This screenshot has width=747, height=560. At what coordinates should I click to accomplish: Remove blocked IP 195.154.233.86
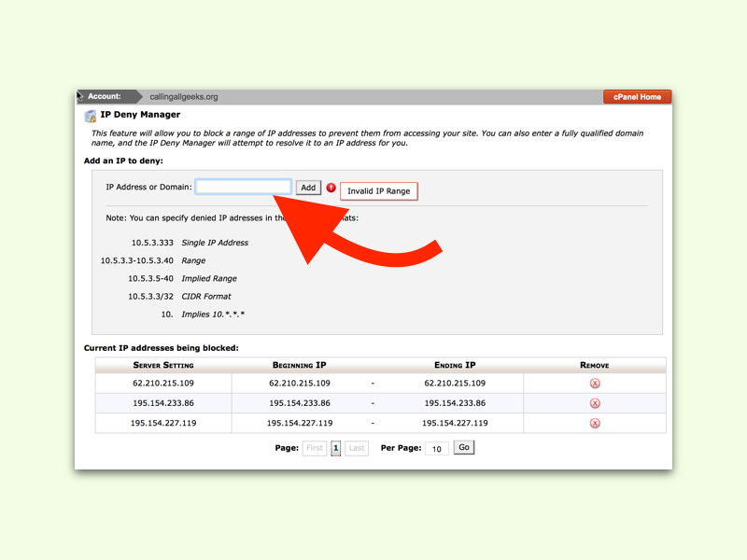(x=595, y=403)
